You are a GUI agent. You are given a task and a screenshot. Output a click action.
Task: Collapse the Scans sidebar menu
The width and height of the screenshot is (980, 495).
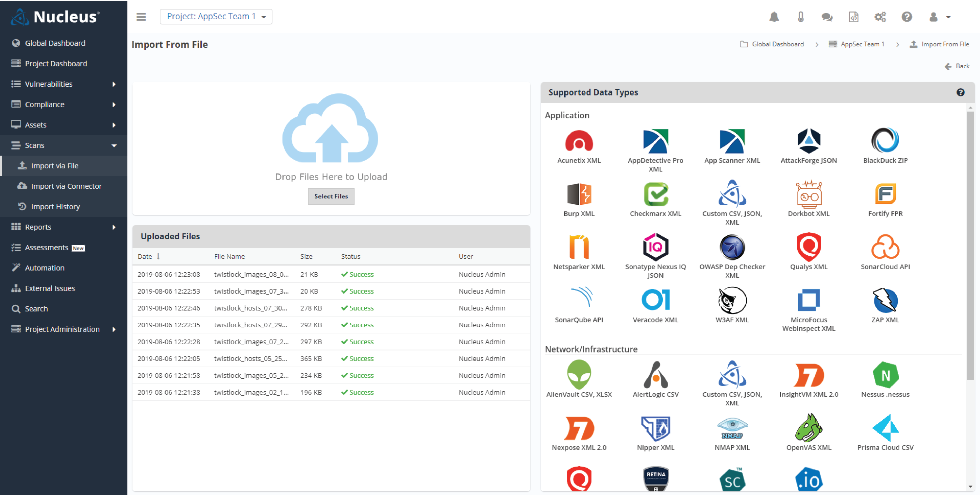63,145
